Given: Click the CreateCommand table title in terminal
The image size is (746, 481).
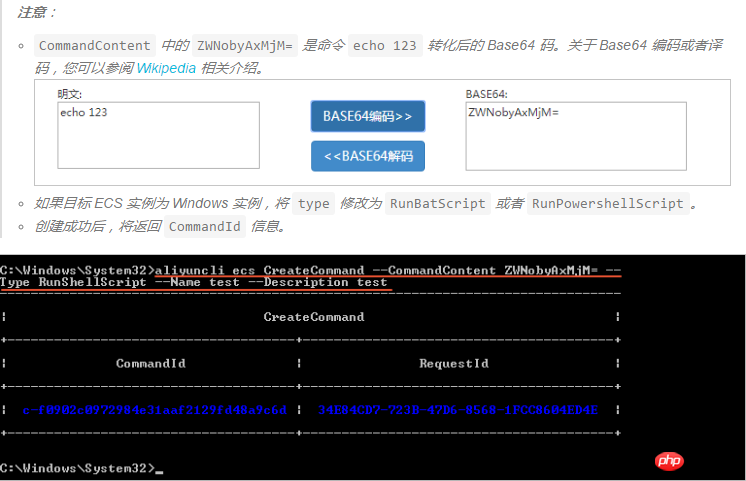Looking at the screenshot, I should click(314, 317).
